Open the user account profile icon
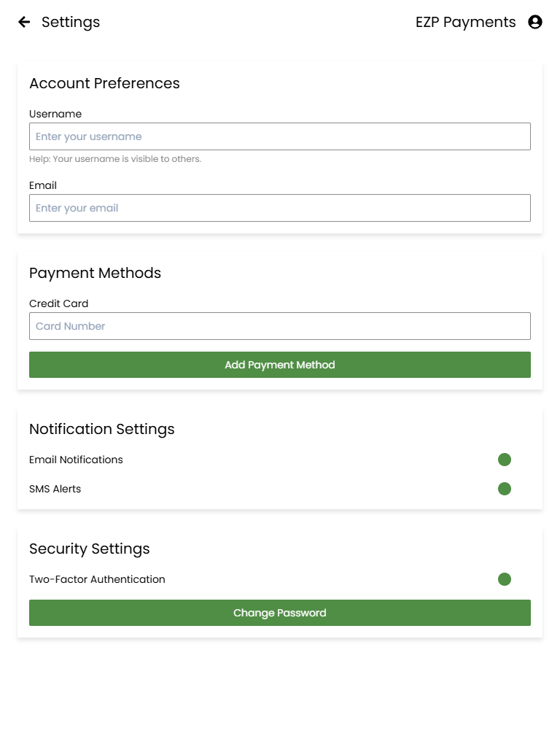 pyautogui.click(x=535, y=22)
